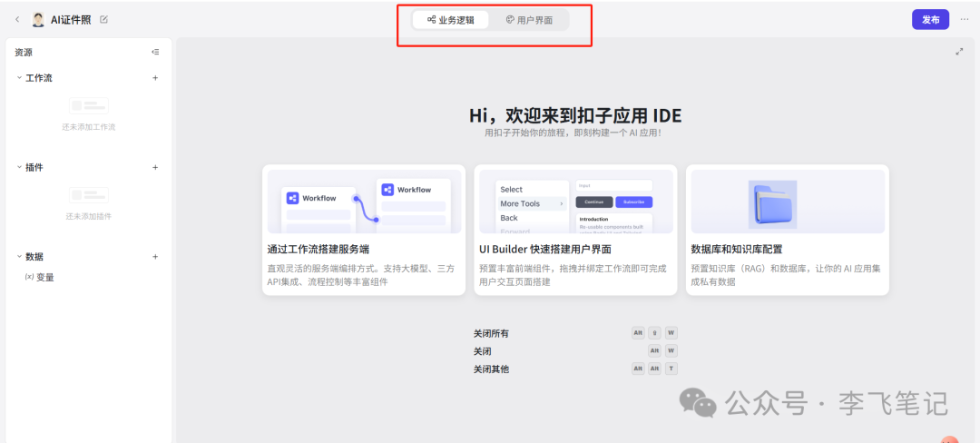980x443 pixels.
Task: Click the blue folder illustration
Action: coord(772,204)
